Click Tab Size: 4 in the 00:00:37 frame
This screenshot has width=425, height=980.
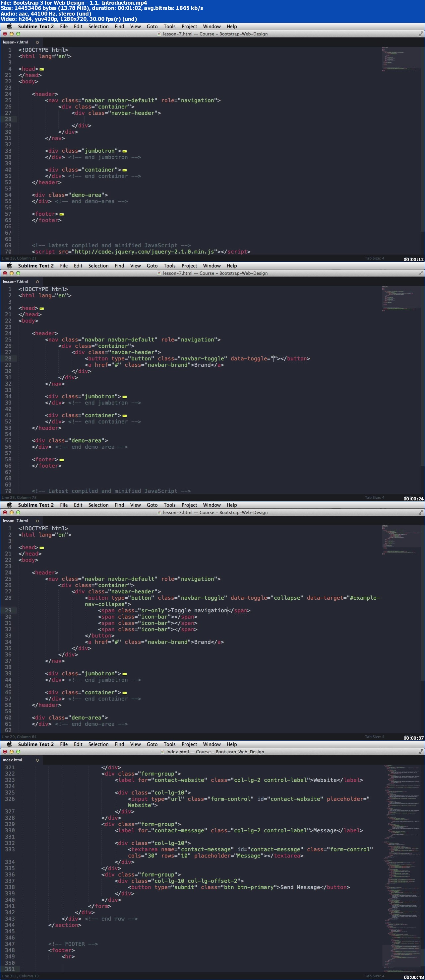pyautogui.click(x=374, y=736)
